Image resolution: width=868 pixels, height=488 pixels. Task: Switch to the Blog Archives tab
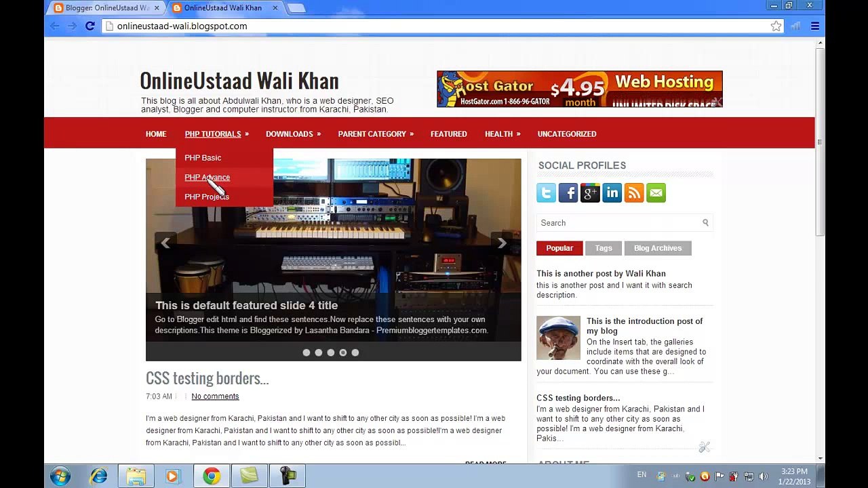(658, 248)
